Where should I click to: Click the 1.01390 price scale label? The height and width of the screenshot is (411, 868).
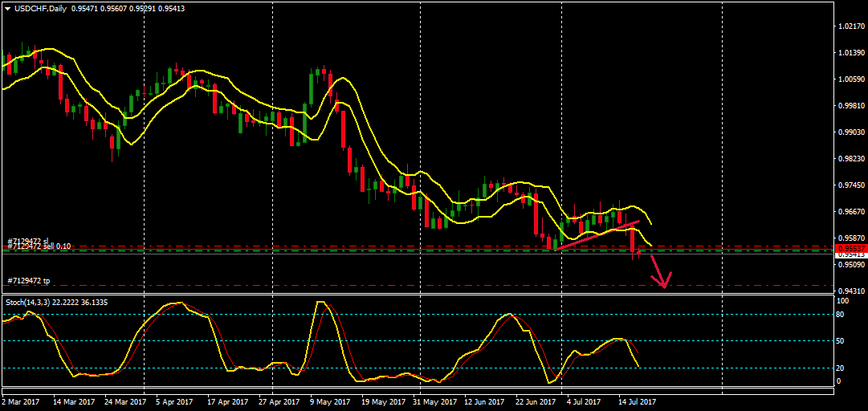click(850, 52)
